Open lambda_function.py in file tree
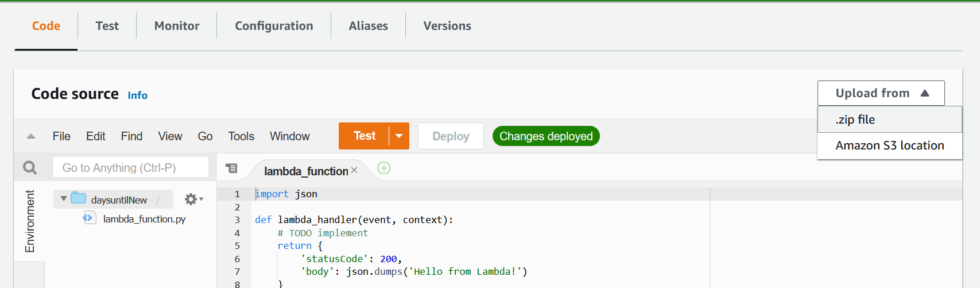980x288 pixels. 144,219
